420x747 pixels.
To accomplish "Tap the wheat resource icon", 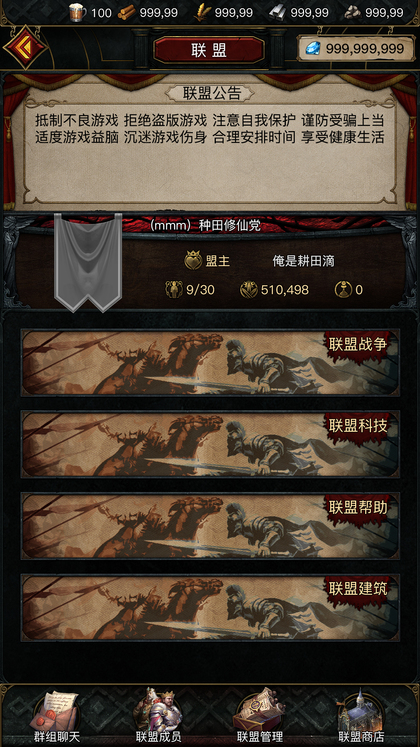I will coord(202,12).
